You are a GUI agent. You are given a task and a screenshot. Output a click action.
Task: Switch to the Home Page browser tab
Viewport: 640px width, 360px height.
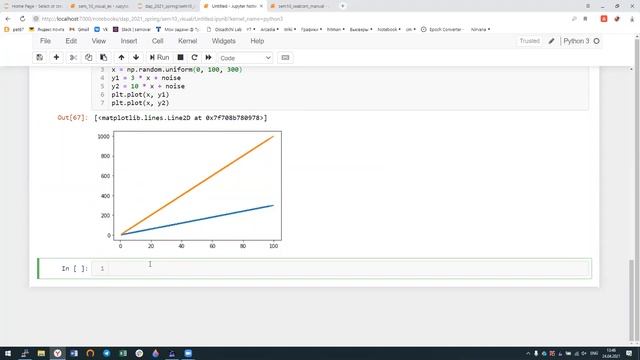33,6
